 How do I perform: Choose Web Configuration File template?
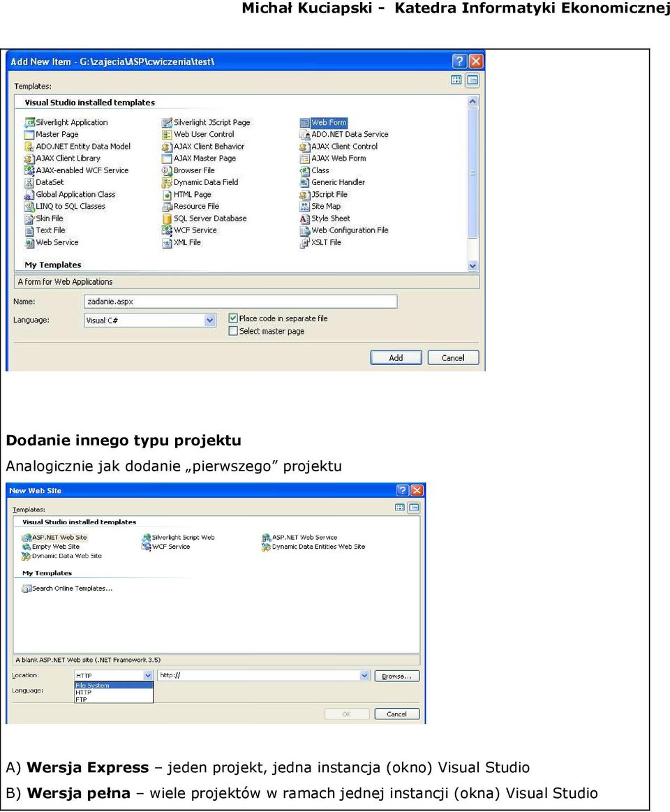(344, 230)
